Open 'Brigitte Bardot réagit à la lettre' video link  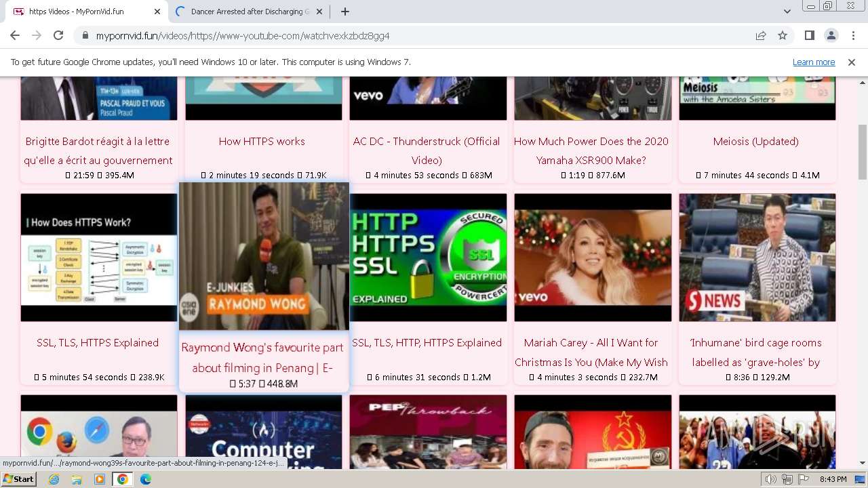click(98, 150)
